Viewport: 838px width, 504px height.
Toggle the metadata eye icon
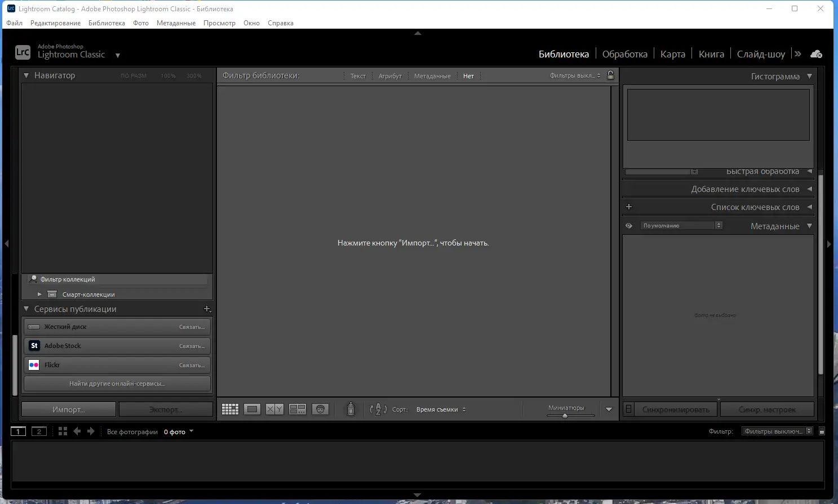(629, 226)
